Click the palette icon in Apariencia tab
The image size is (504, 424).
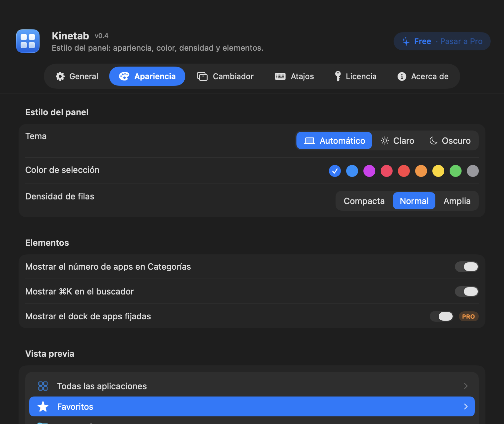coord(124,77)
